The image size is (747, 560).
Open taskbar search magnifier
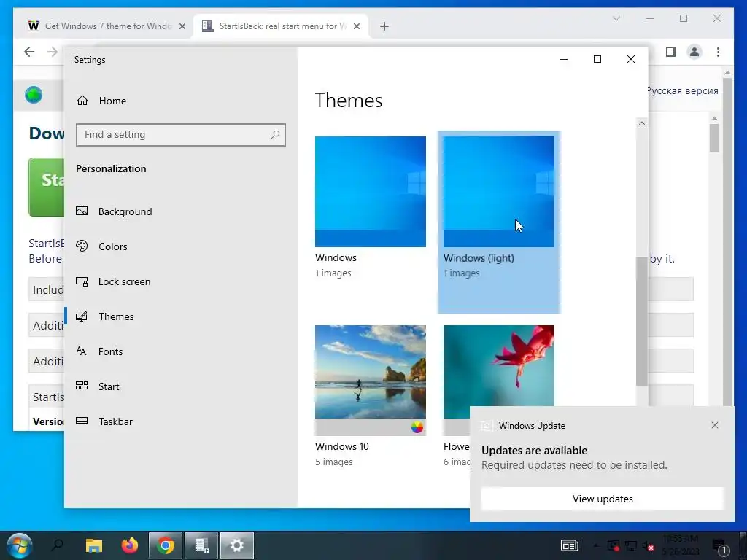tap(57, 545)
